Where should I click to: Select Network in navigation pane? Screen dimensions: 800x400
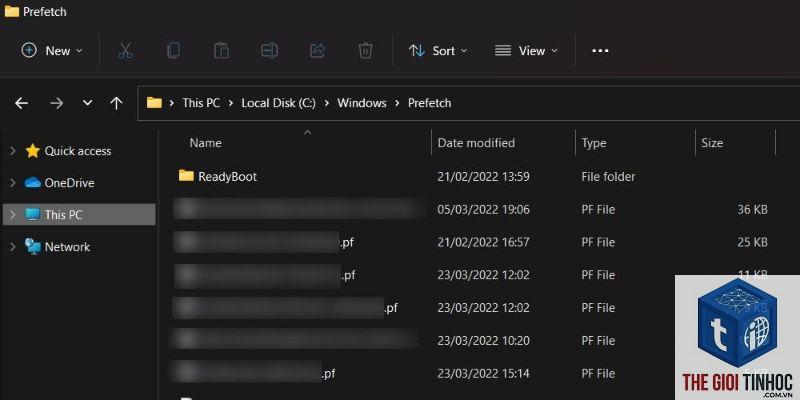(67, 247)
